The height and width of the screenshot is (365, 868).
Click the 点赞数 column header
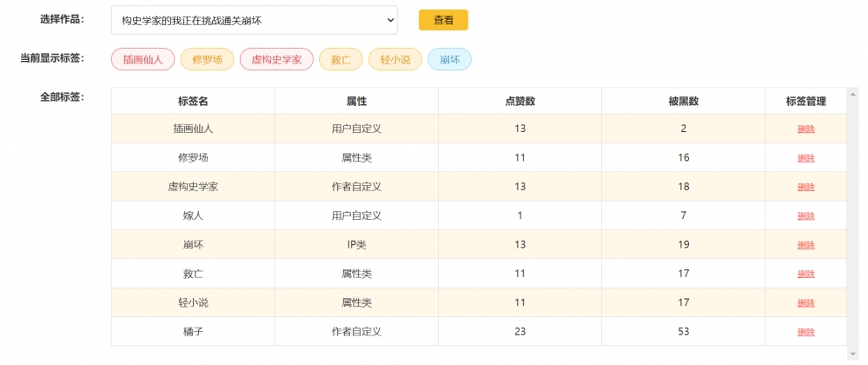click(520, 101)
